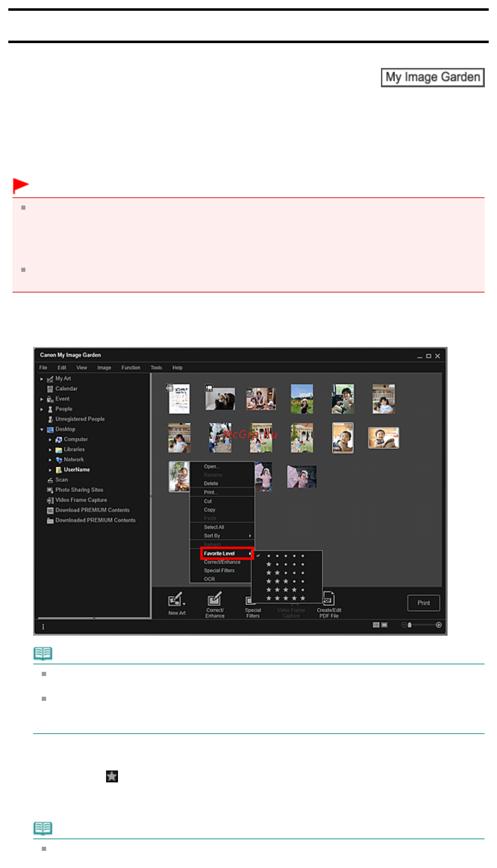Open the Function menu

click(131, 368)
